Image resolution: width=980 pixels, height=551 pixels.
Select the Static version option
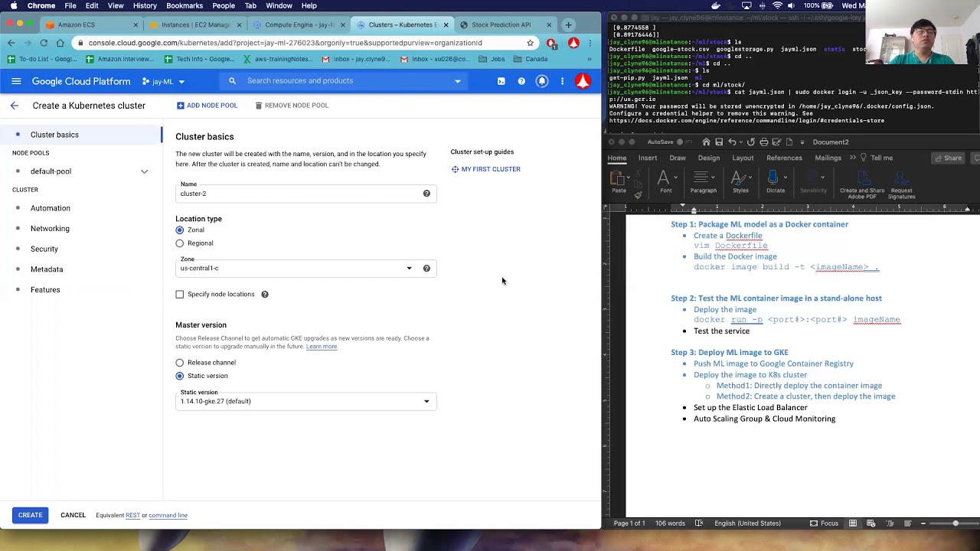180,376
